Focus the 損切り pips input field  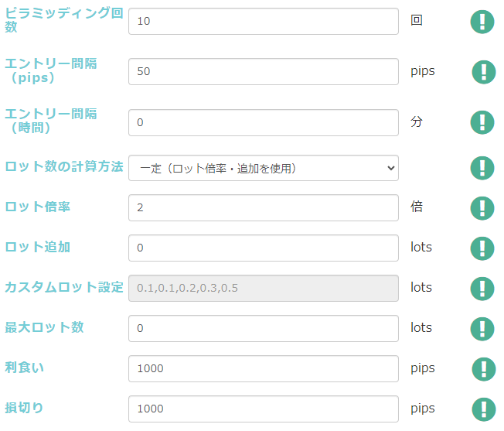tap(264, 409)
